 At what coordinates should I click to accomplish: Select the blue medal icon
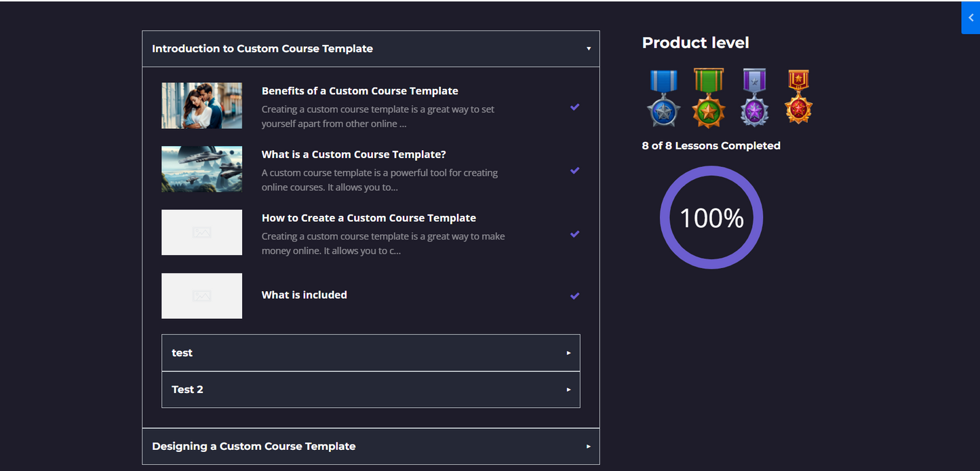pos(663,97)
